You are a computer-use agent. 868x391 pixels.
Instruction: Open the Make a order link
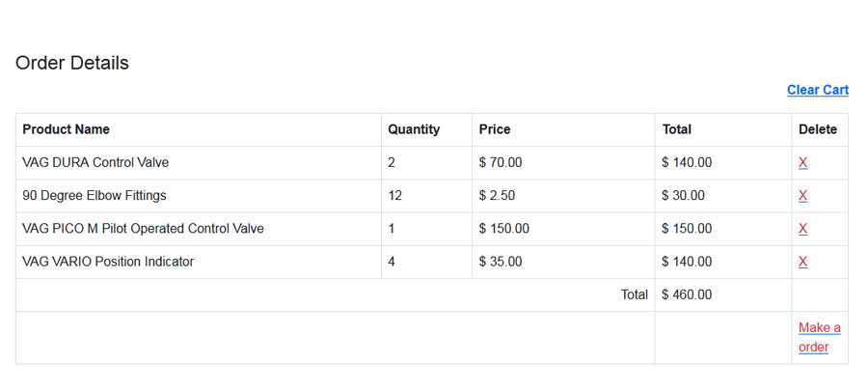pos(819,337)
